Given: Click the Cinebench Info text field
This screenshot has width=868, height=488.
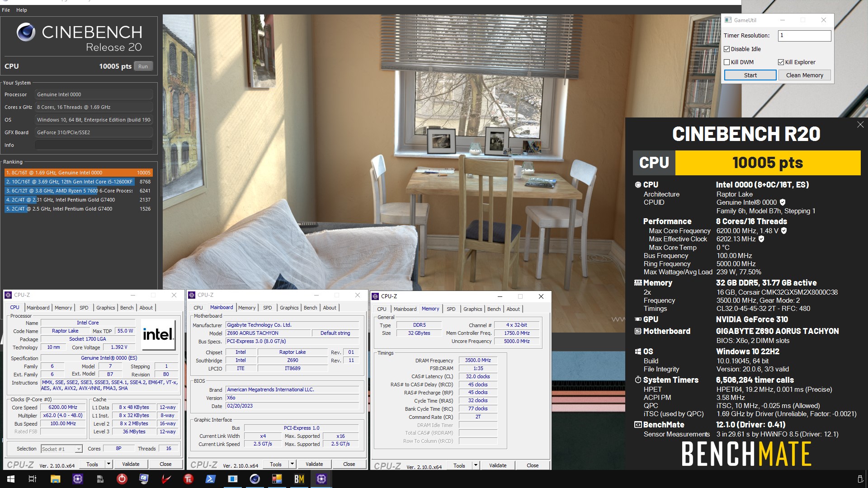Looking at the screenshot, I should coord(94,145).
